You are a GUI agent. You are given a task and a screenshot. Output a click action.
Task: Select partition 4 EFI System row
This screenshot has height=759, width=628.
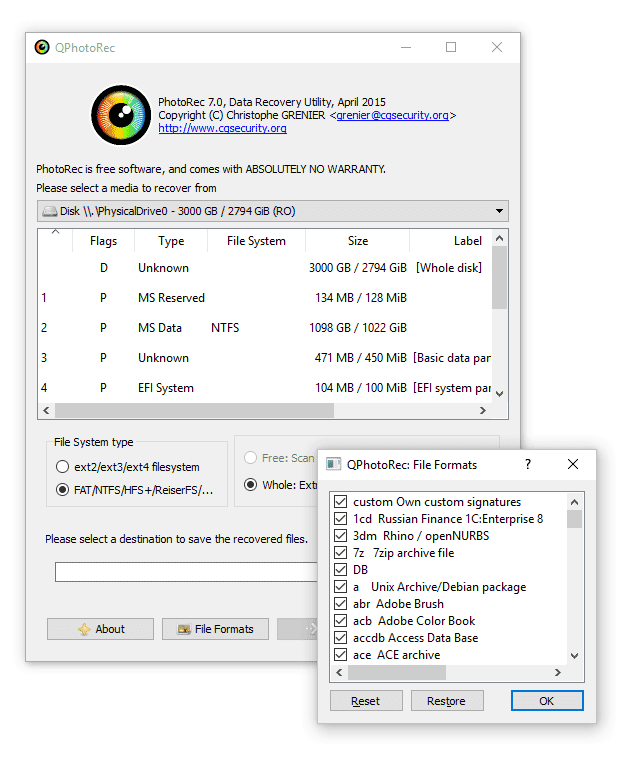click(x=265, y=388)
